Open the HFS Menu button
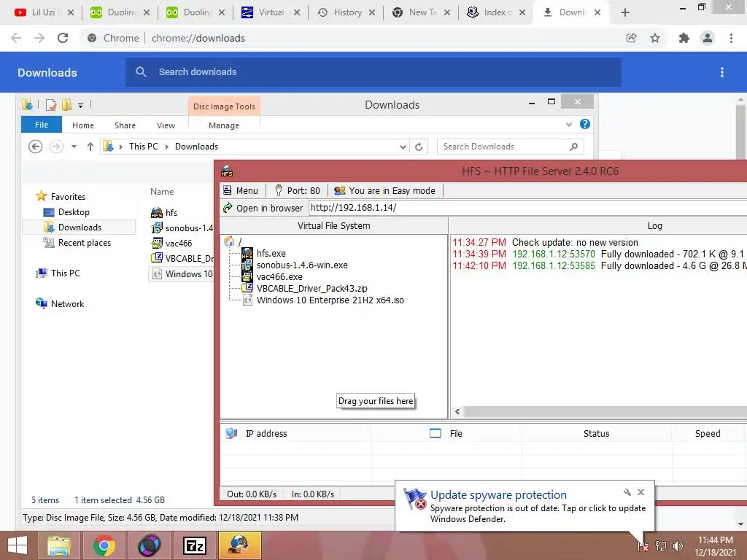The height and width of the screenshot is (560, 747). (241, 190)
